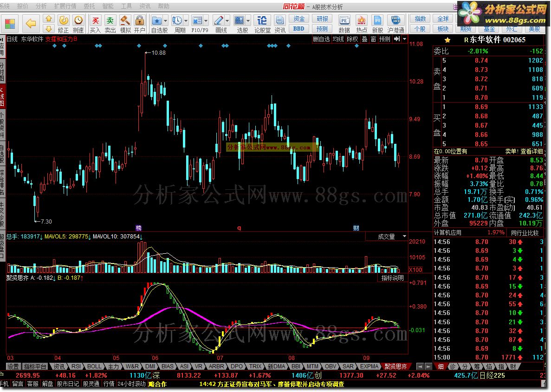Click the 板块 button
551x392 pixels.
[x=443, y=29]
